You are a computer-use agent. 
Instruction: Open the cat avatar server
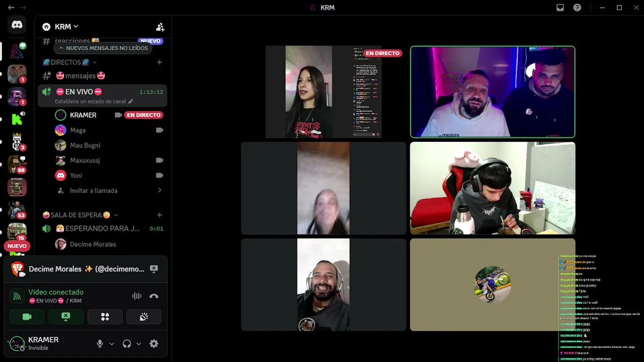pyautogui.click(x=17, y=74)
